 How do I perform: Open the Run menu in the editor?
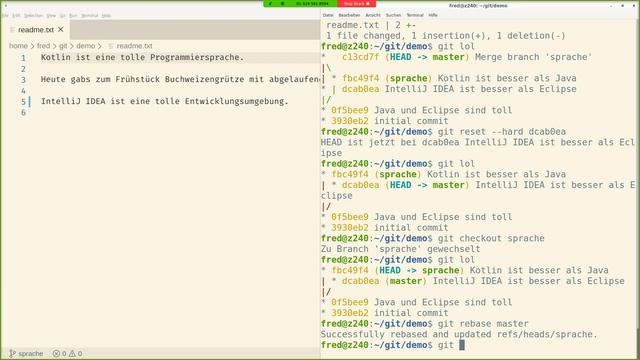click(73, 16)
